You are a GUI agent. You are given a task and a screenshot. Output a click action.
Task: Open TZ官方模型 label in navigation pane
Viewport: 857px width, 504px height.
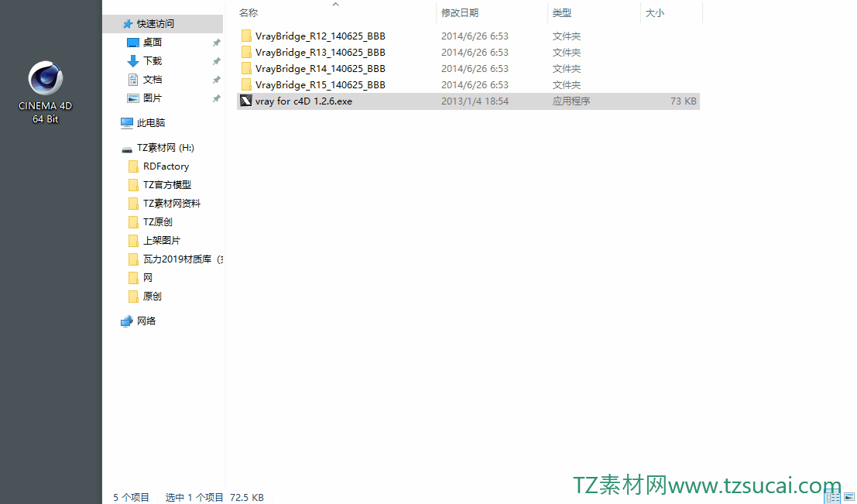tap(167, 185)
